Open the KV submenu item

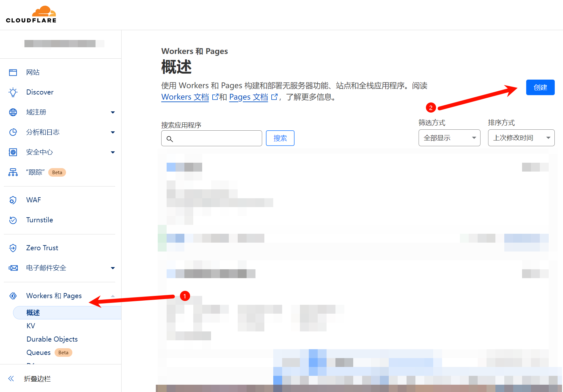point(31,326)
